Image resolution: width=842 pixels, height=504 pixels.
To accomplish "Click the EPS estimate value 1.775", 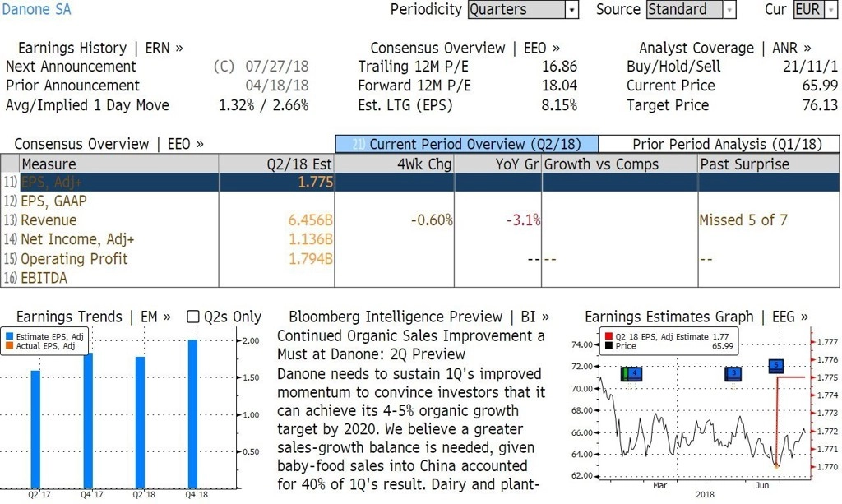I will coord(316,183).
